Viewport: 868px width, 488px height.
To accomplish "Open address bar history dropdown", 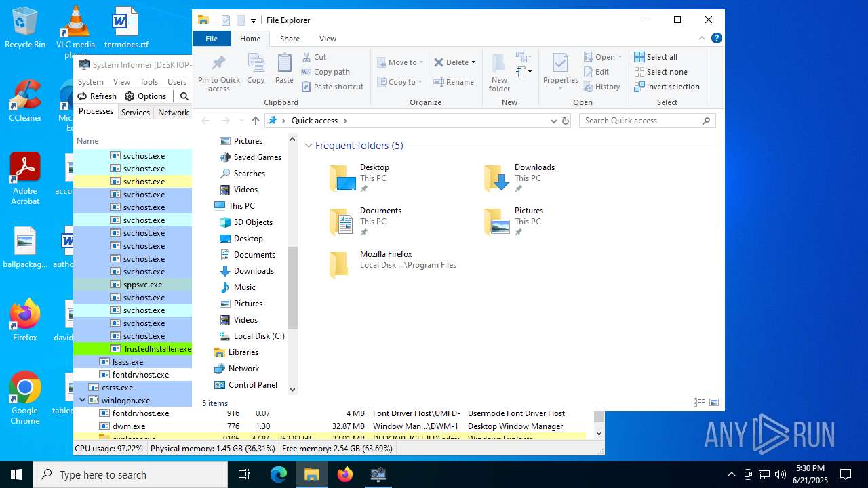I will coord(554,121).
